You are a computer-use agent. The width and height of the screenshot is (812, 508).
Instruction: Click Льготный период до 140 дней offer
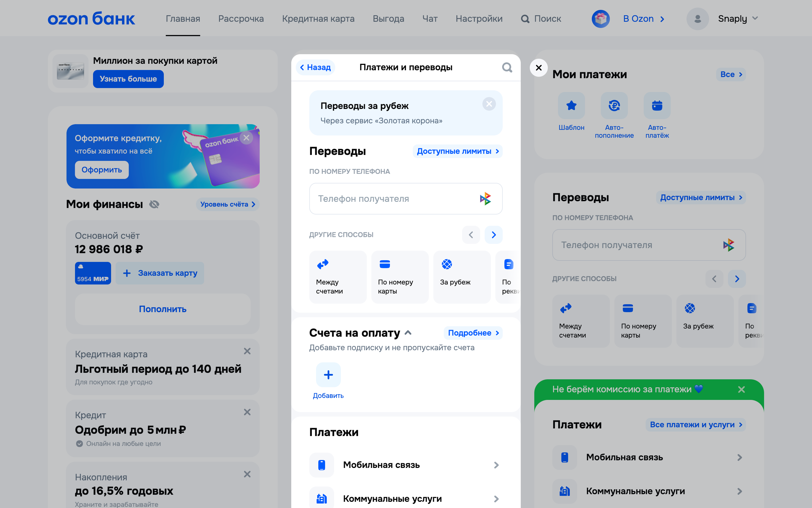click(158, 369)
